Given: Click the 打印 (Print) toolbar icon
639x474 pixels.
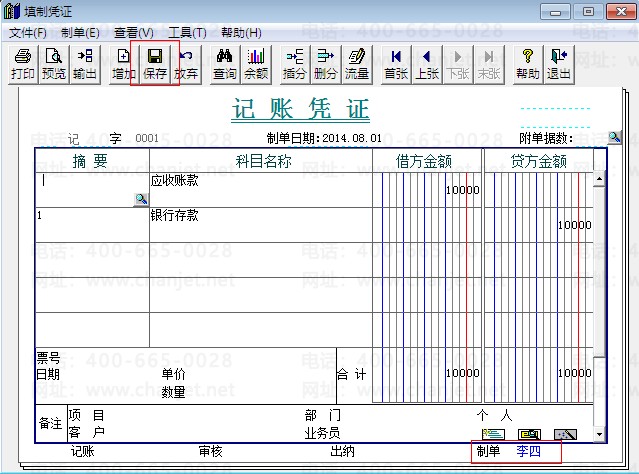Looking at the screenshot, I should pos(22,64).
